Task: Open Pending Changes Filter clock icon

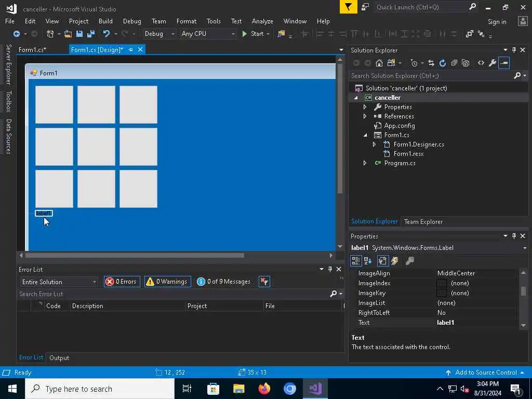Action: (414, 63)
